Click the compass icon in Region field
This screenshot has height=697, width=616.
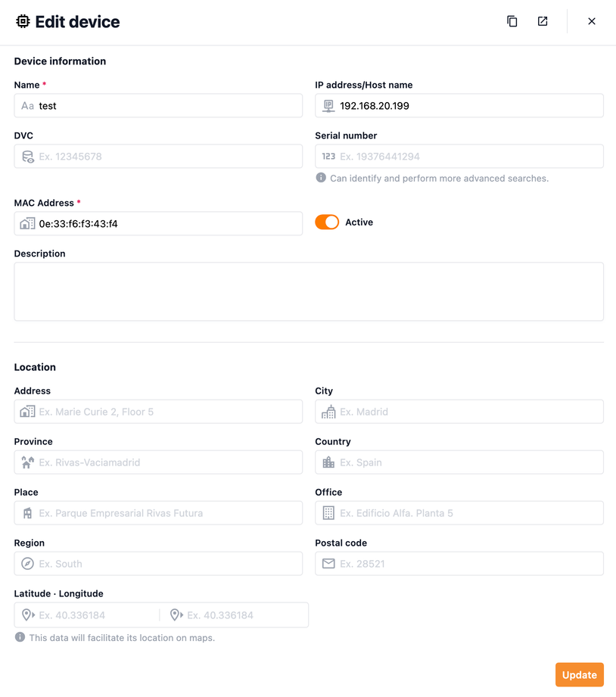[27, 564]
